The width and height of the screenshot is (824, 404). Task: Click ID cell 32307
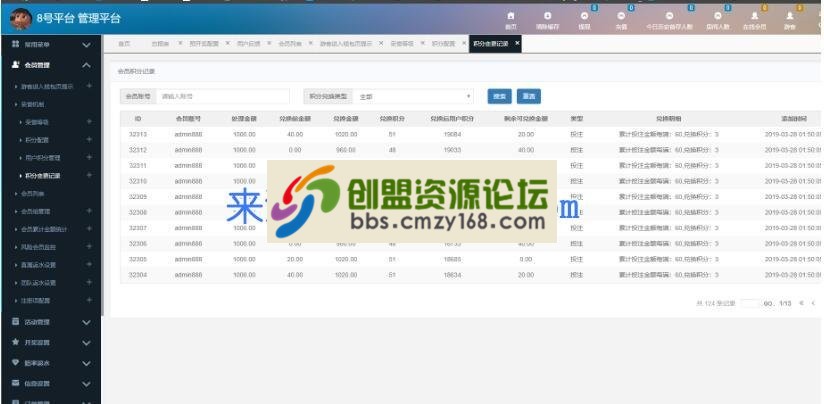138,228
